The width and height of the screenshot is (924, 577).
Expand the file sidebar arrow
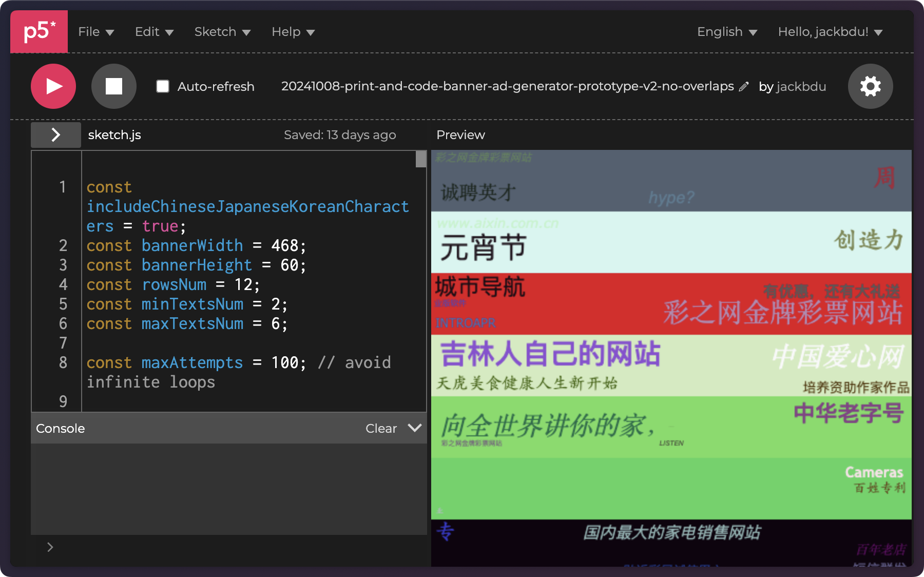(x=56, y=135)
